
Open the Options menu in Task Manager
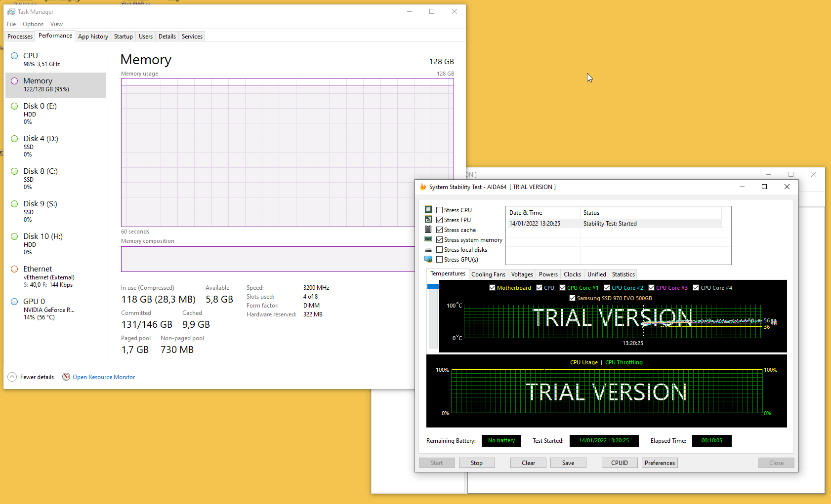pos(33,24)
